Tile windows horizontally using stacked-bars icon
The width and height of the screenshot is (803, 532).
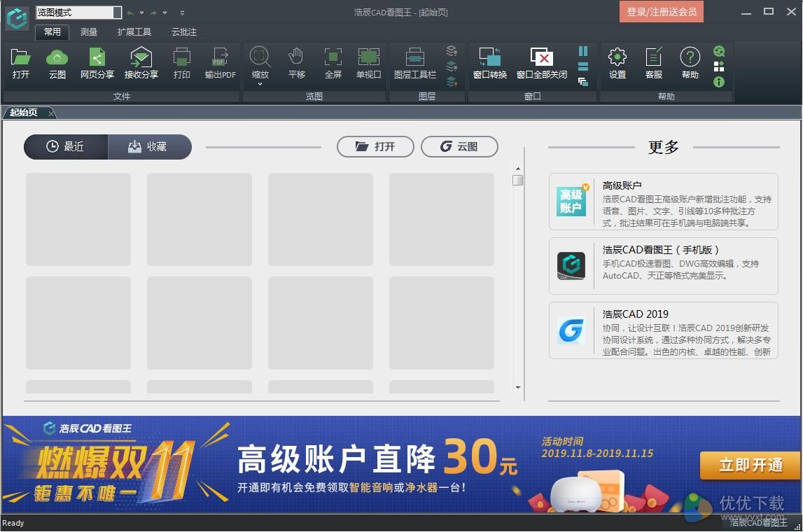click(582, 66)
